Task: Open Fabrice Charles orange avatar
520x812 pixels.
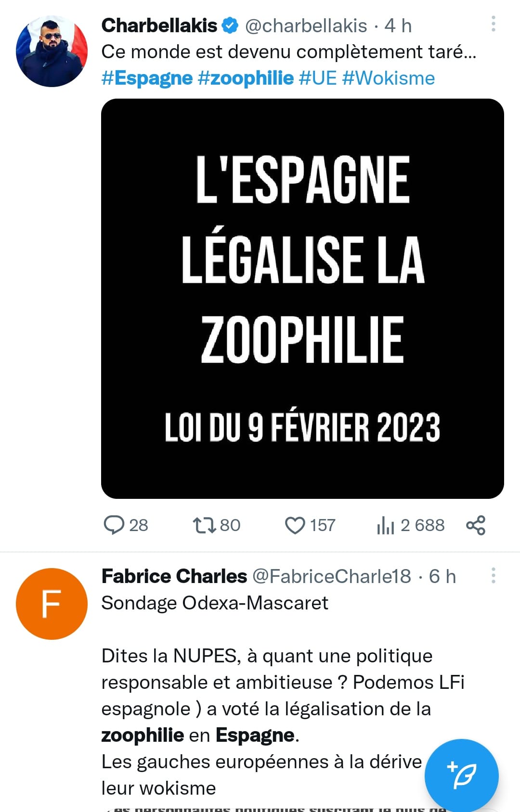Action: 52,604
